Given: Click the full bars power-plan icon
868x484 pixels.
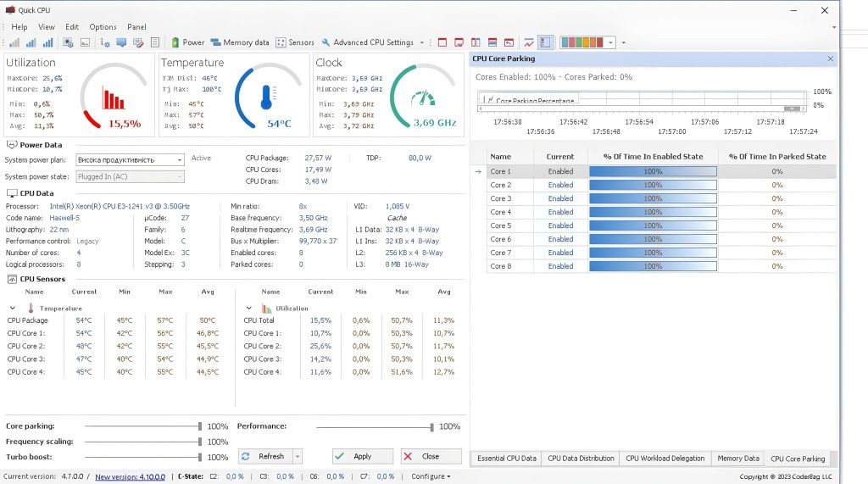Looking at the screenshot, I should (x=48, y=42).
